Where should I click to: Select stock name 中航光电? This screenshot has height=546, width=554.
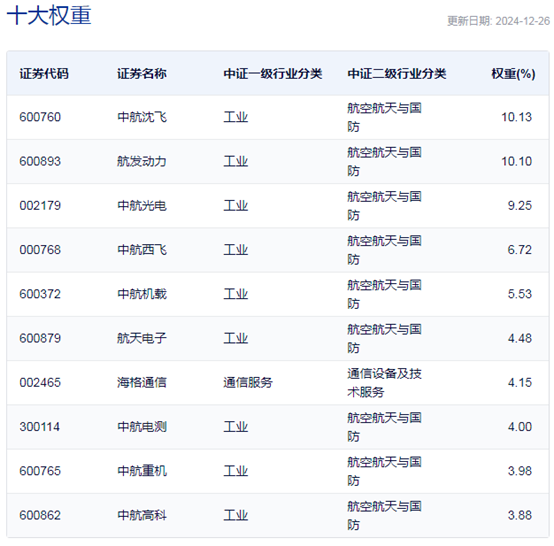pyautogui.click(x=142, y=205)
